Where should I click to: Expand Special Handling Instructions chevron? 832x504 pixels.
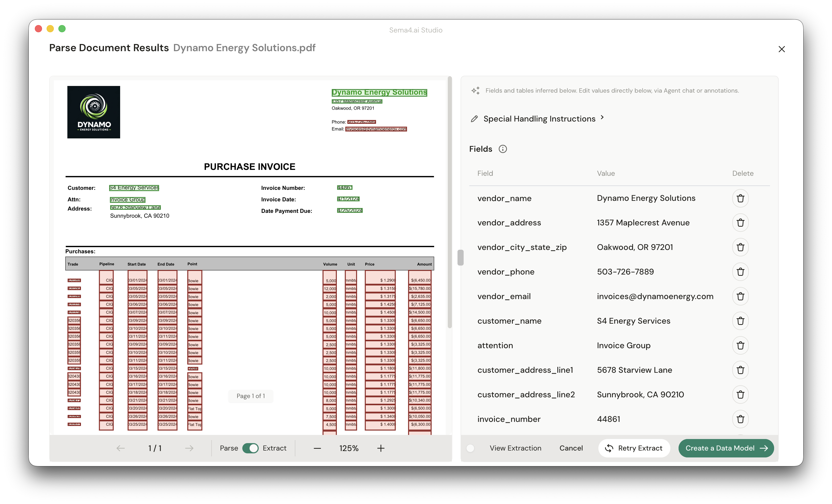pyautogui.click(x=602, y=118)
